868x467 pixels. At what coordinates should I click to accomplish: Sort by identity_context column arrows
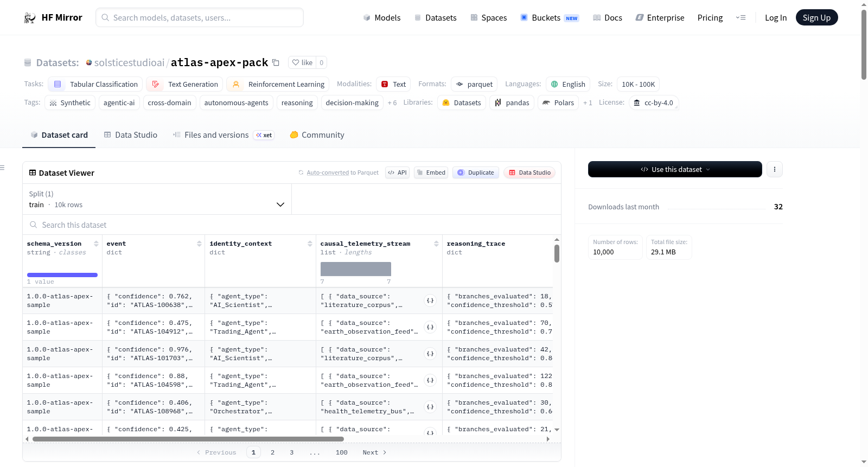pyautogui.click(x=310, y=244)
